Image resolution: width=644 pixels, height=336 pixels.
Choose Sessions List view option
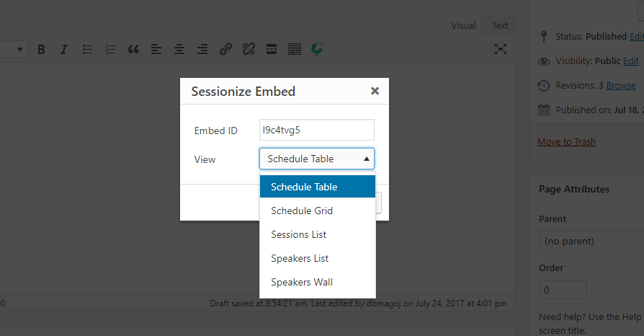318,234
